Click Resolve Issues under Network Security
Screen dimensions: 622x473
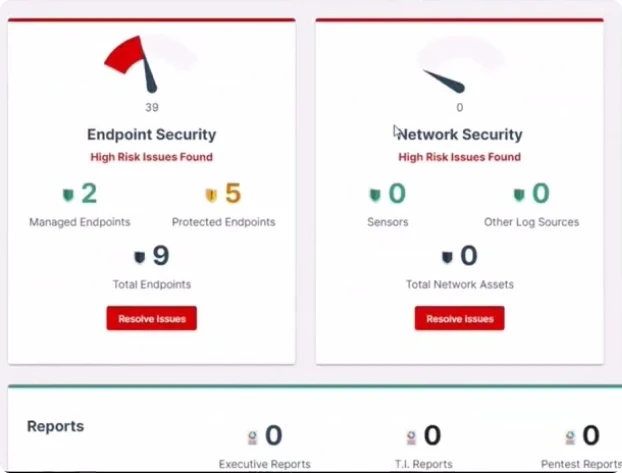pyautogui.click(x=460, y=318)
